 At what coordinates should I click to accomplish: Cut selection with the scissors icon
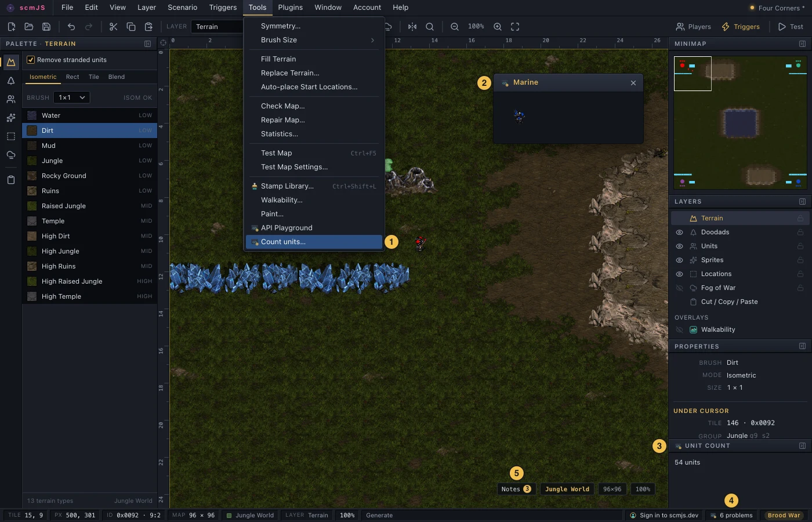113,27
